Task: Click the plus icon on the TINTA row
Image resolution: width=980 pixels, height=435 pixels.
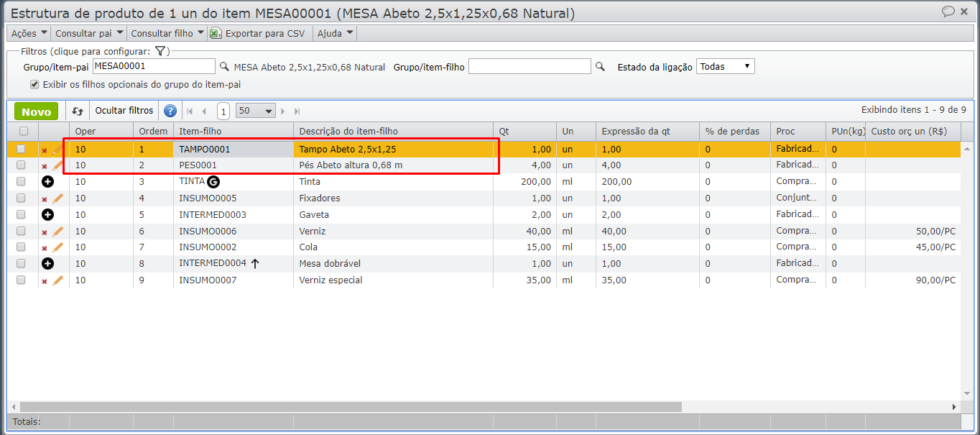Action: (x=48, y=182)
